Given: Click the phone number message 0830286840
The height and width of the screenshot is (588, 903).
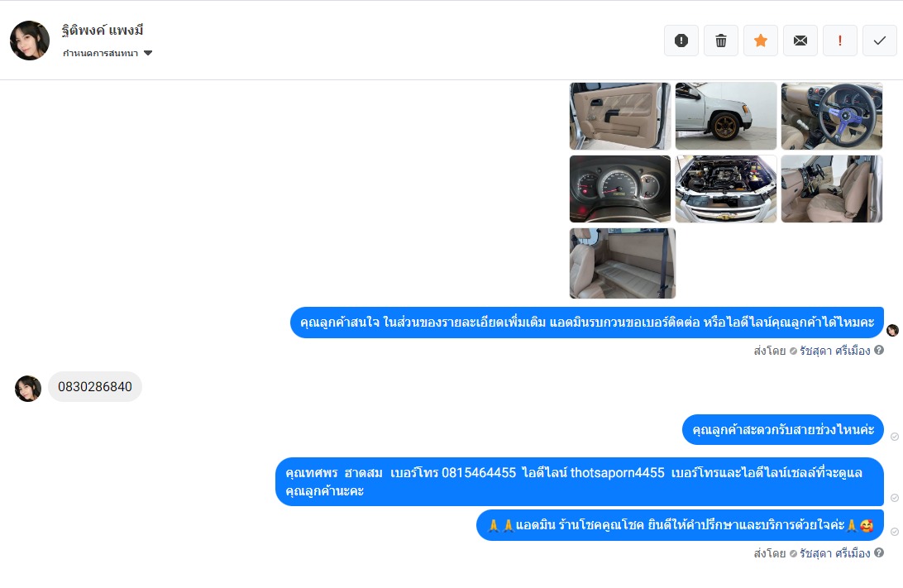Looking at the screenshot, I should tap(95, 386).
